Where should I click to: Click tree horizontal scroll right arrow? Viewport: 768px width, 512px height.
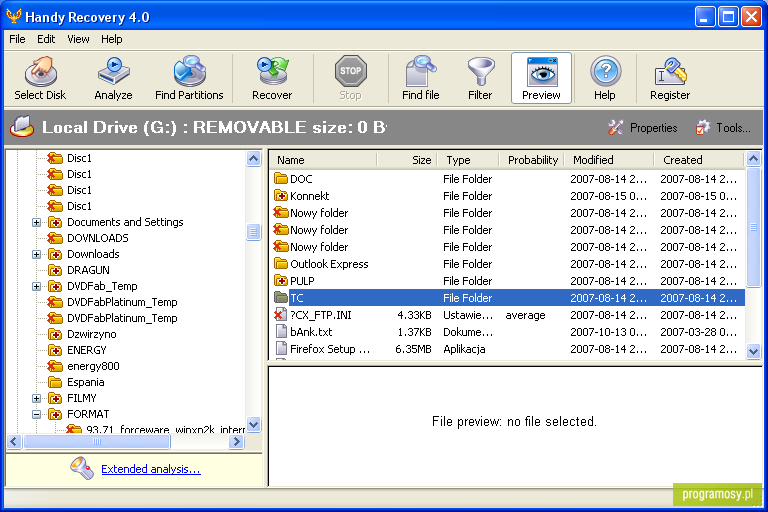point(237,442)
